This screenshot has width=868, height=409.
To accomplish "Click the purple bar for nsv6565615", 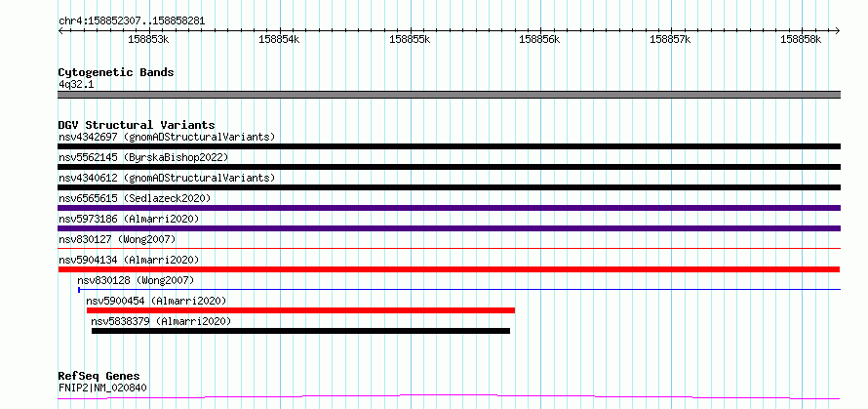I will [x=449, y=208].
